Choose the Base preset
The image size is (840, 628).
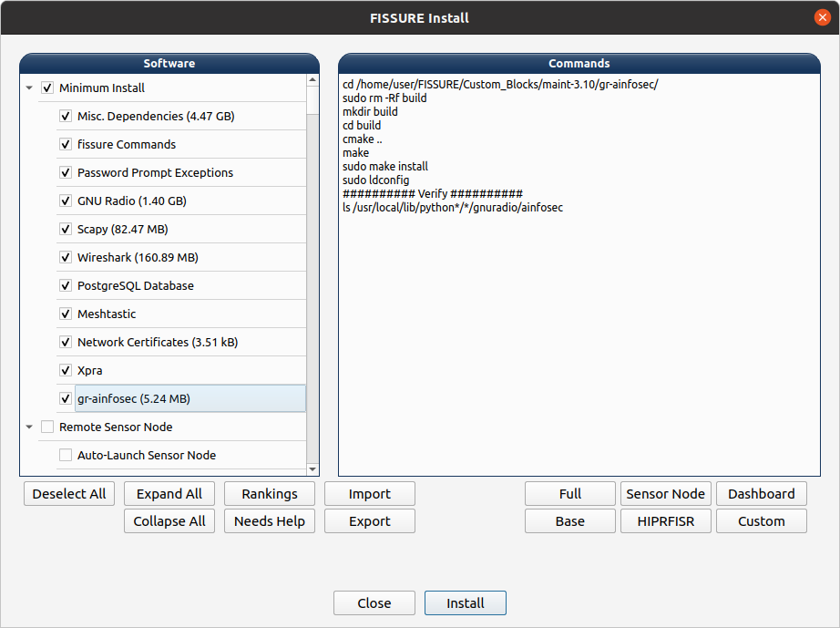click(570, 520)
